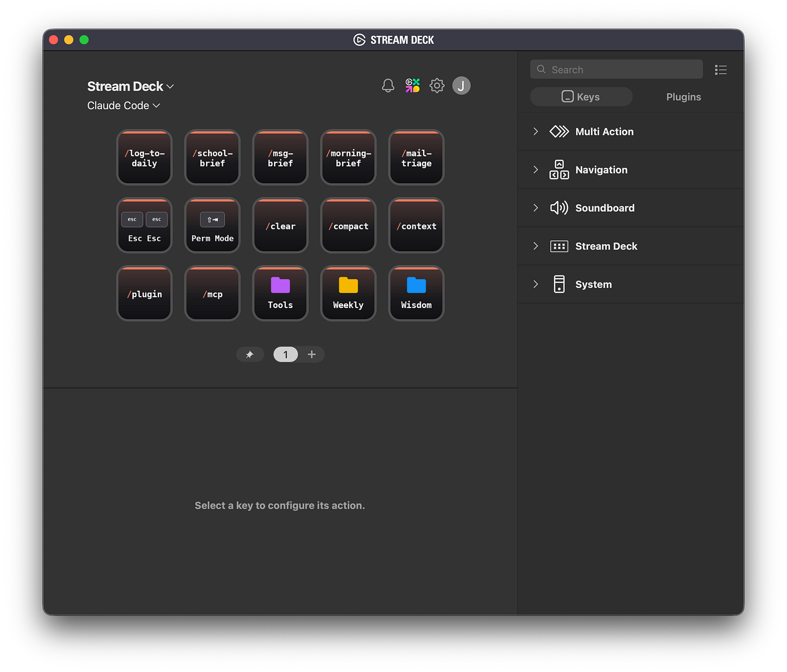The height and width of the screenshot is (672, 787).
Task: Close the Stream Deck window
Action: coord(54,40)
